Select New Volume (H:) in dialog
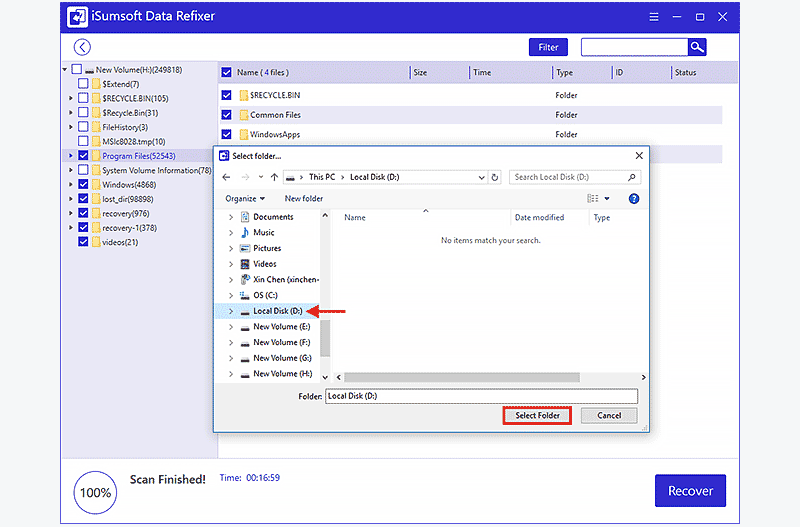800x527 pixels. pos(283,374)
